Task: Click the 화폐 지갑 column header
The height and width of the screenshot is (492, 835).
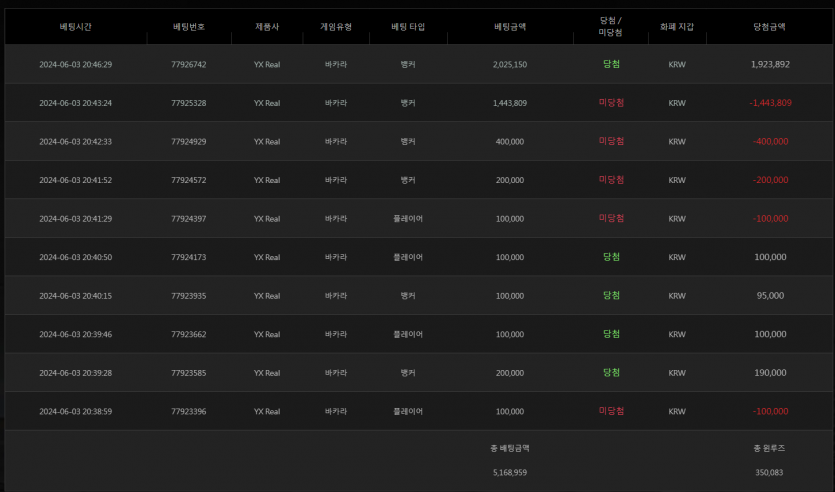Action: 677,27
